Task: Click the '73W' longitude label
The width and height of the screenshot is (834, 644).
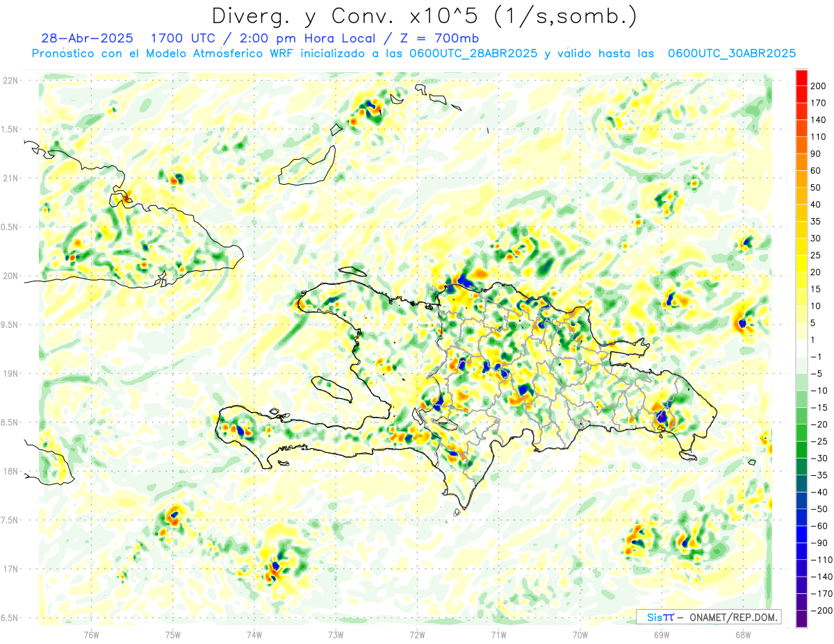Action: click(336, 634)
